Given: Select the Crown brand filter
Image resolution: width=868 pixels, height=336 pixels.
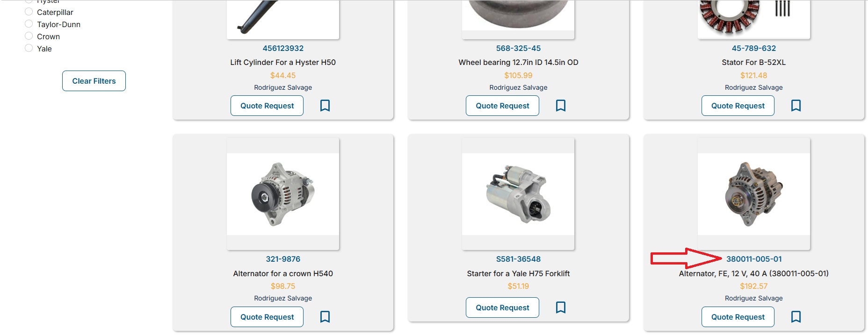Looking at the screenshot, I should [29, 36].
